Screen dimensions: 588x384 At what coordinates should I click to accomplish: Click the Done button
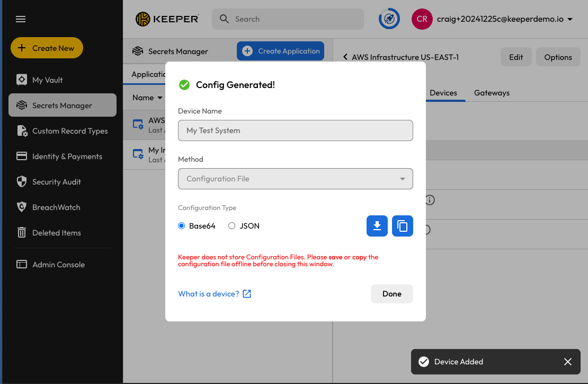(x=392, y=294)
